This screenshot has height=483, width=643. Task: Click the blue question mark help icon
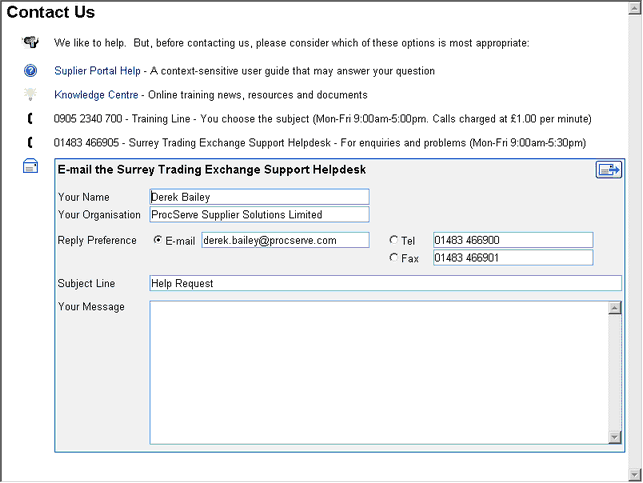[31, 71]
